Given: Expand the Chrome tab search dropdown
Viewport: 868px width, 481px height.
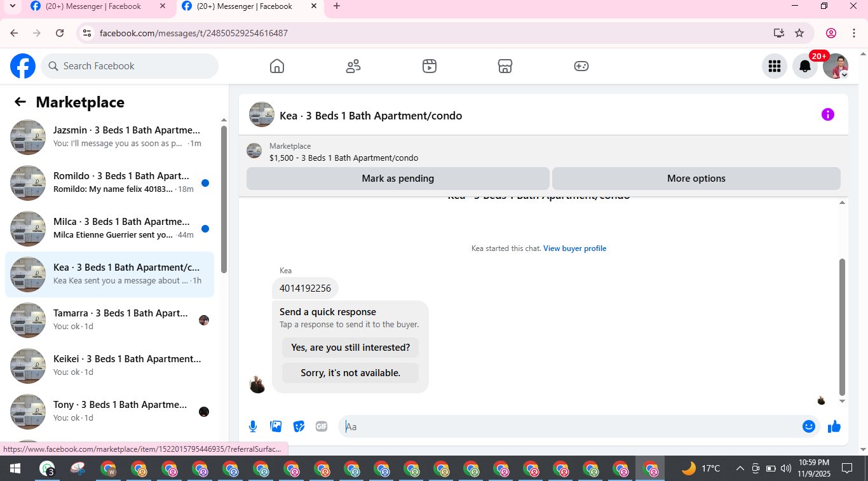Looking at the screenshot, I should pyautogui.click(x=12, y=6).
